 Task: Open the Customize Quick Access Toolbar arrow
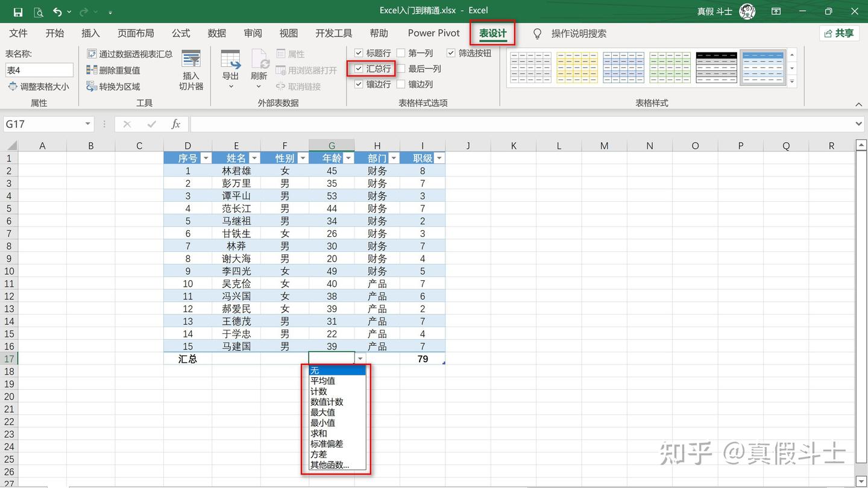[110, 12]
